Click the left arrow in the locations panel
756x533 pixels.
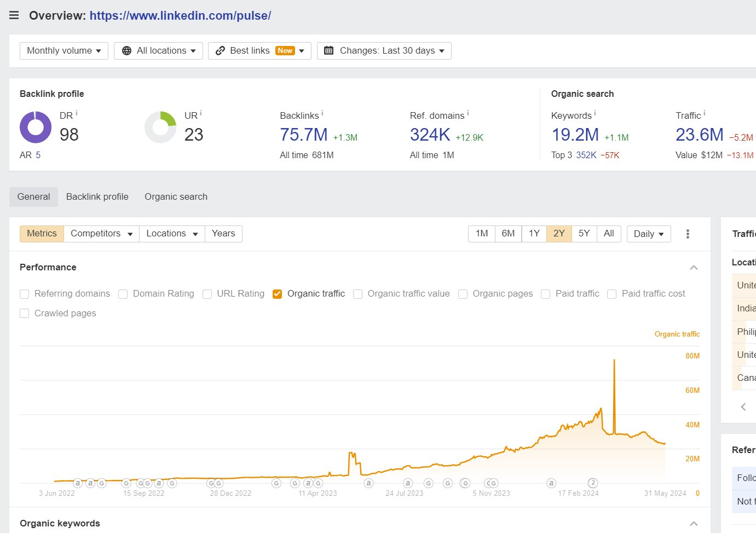pos(743,407)
